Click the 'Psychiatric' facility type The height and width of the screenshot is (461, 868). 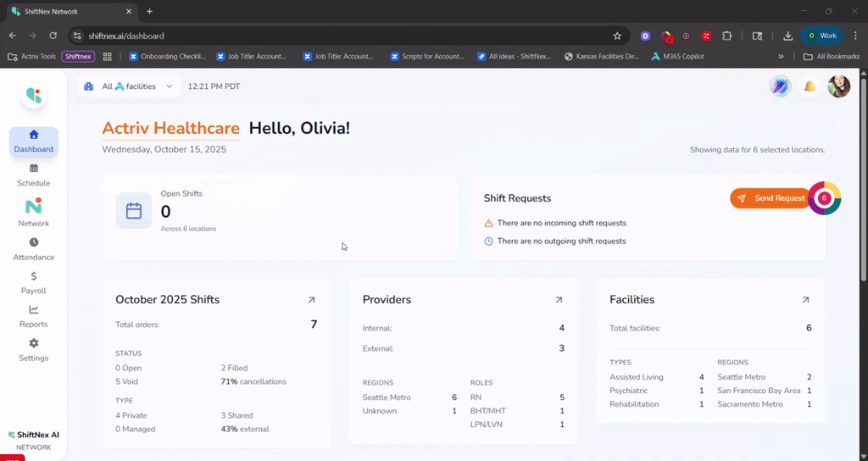(x=628, y=391)
